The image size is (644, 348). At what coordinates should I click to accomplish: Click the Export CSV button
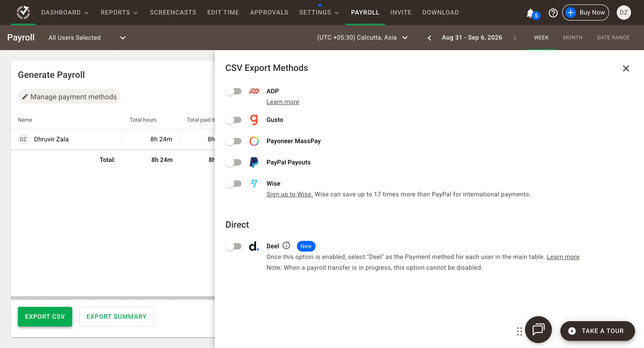pos(45,316)
